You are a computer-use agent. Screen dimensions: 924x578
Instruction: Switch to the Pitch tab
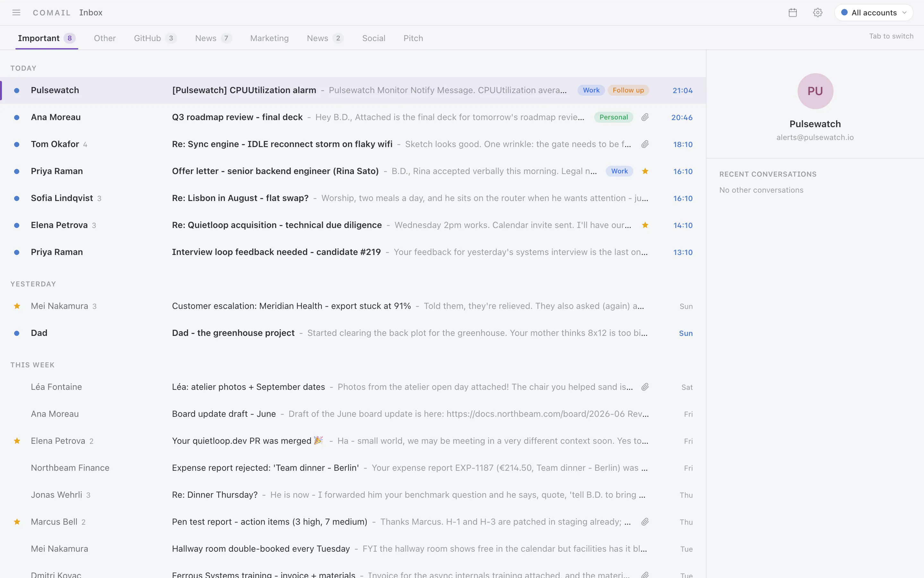(x=413, y=38)
